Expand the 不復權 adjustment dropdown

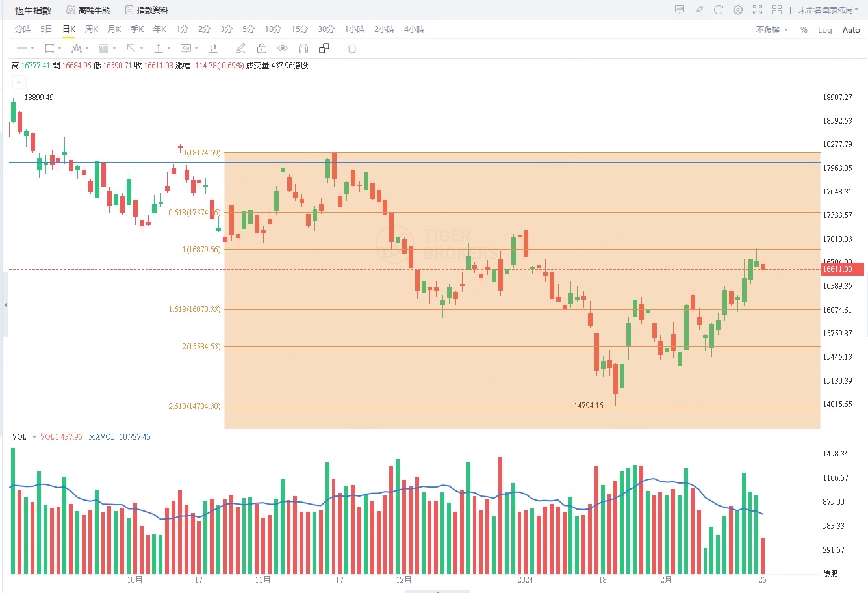[x=772, y=29]
